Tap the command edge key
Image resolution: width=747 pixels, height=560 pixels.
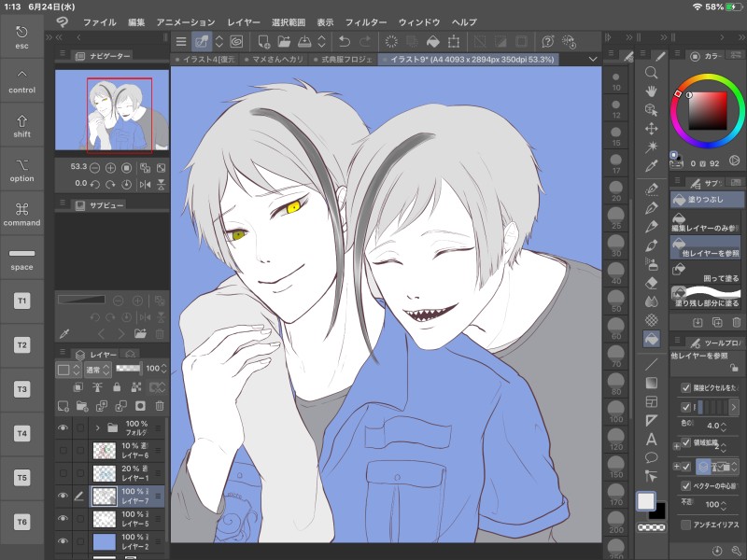coord(21,214)
